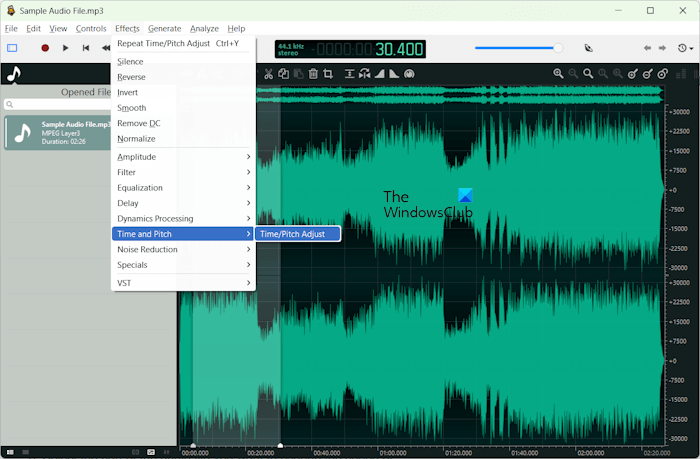Click the Zoom In magnifier icon
This screenshot has width=700, height=459.
click(558, 74)
